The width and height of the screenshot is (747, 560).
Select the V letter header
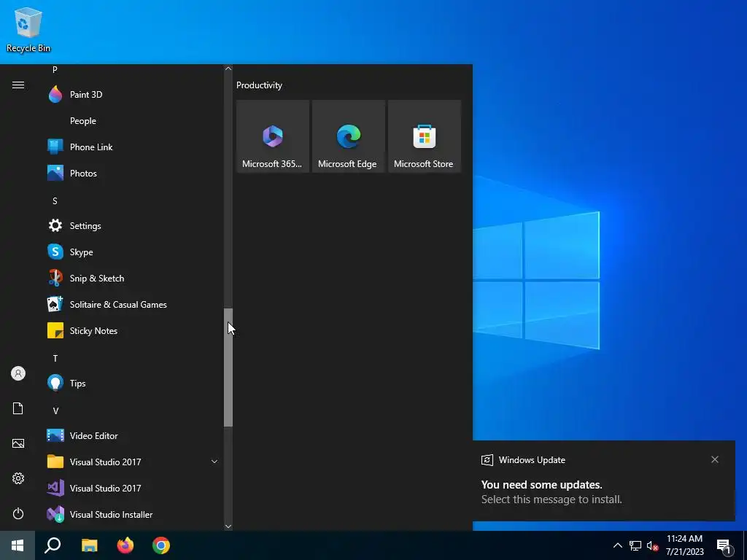point(55,411)
